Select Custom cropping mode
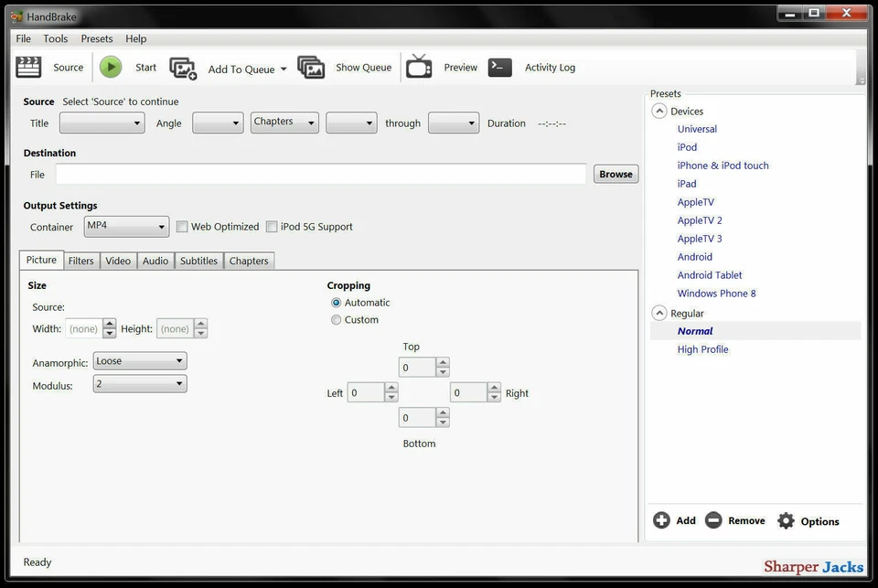Screen dimensions: 878x588 [x=336, y=319]
